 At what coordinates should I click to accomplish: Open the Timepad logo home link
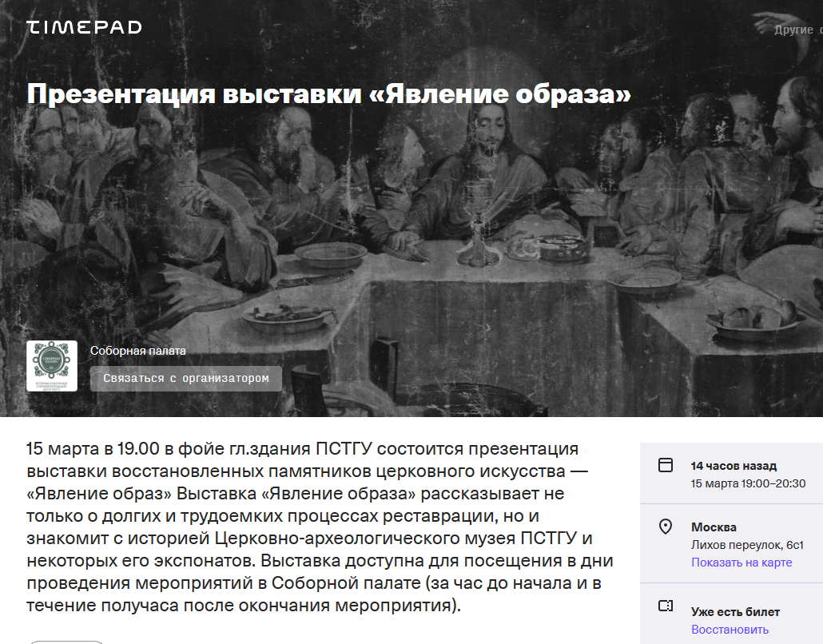pyautogui.click(x=84, y=27)
